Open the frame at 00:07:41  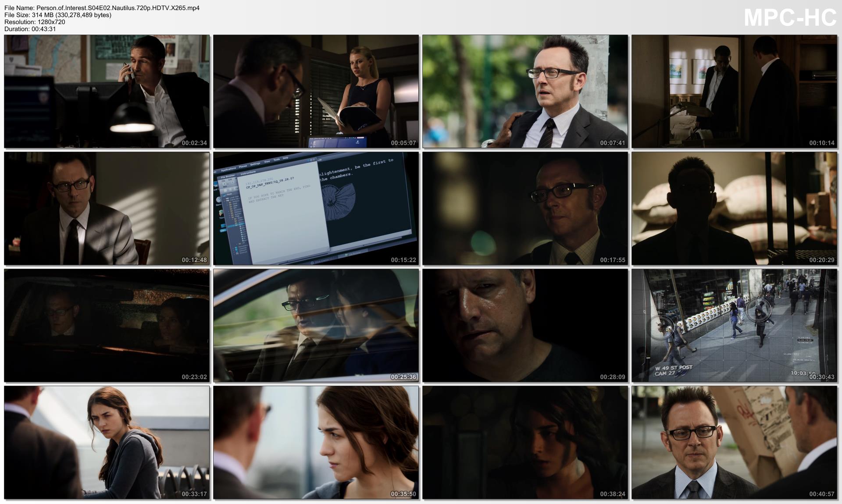pos(525,91)
